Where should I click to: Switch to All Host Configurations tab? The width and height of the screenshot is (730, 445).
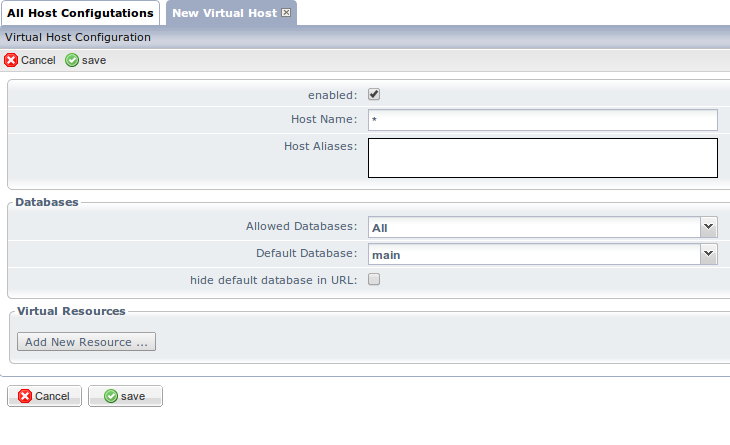[x=80, y=13]
